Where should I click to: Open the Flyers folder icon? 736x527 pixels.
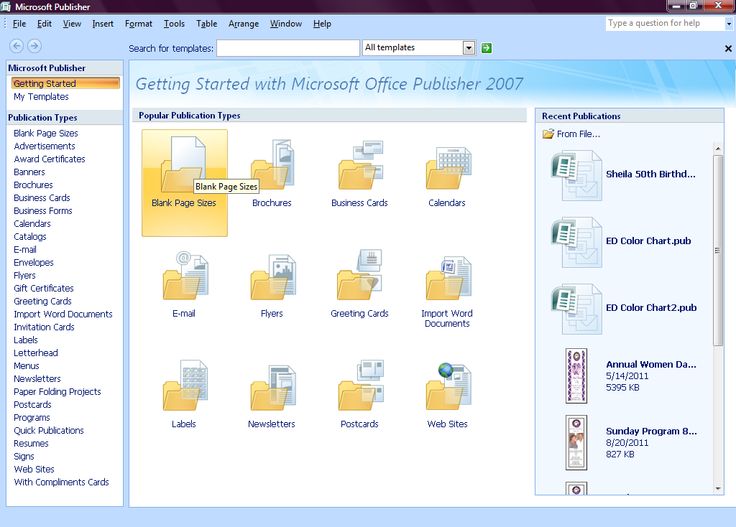[x=273, y=276]
